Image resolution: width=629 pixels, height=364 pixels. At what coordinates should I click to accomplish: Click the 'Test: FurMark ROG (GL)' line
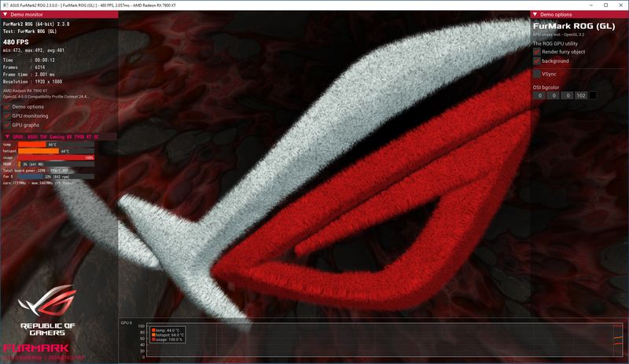[x=30, y=31]
